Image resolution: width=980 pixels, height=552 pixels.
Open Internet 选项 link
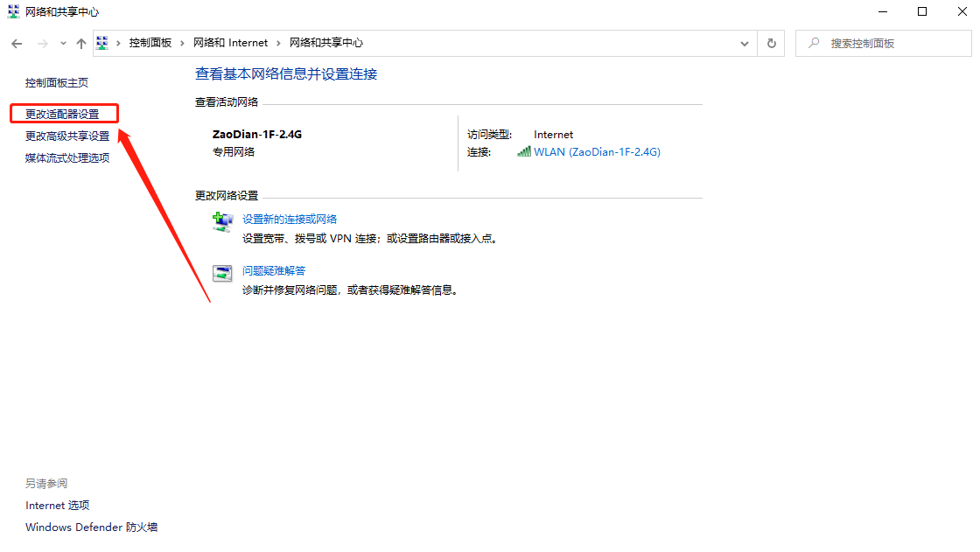pos(58,505)
